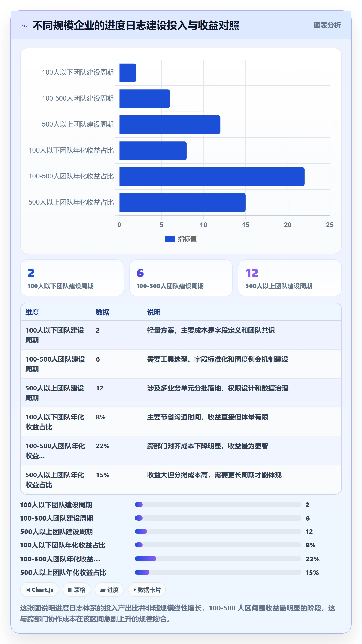Click table cell 跨部门对齐成本下降明显，收益最为显著
This screenshot has height=644, width=362.
pos(208,446)
